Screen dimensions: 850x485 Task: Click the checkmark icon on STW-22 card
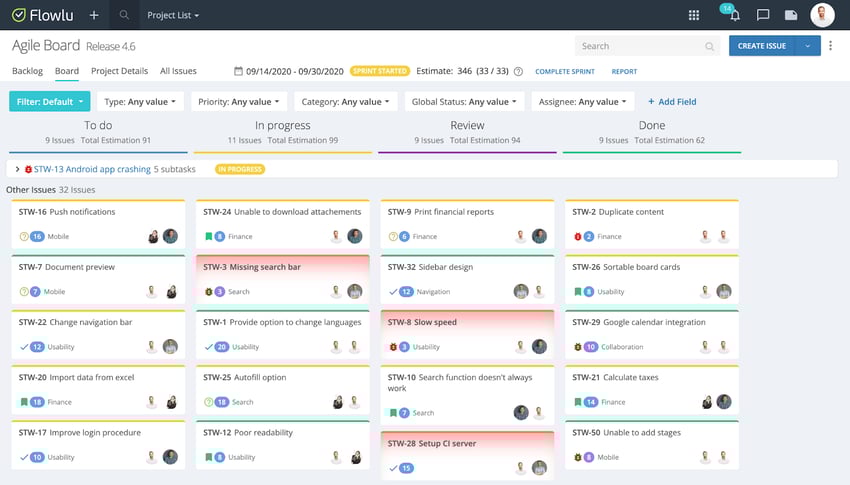point(24,347)
